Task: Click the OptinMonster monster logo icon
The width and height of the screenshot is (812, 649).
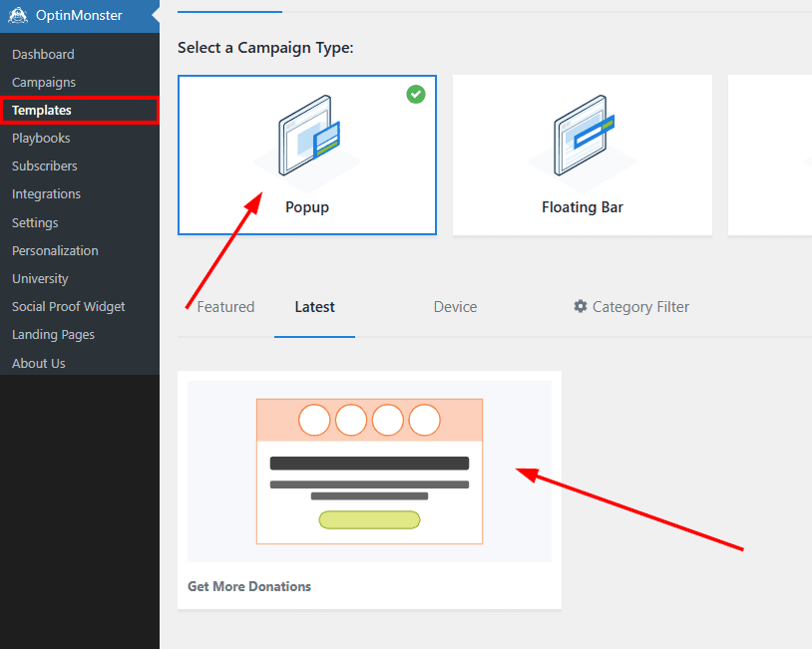Action: (x=18, y=16)
